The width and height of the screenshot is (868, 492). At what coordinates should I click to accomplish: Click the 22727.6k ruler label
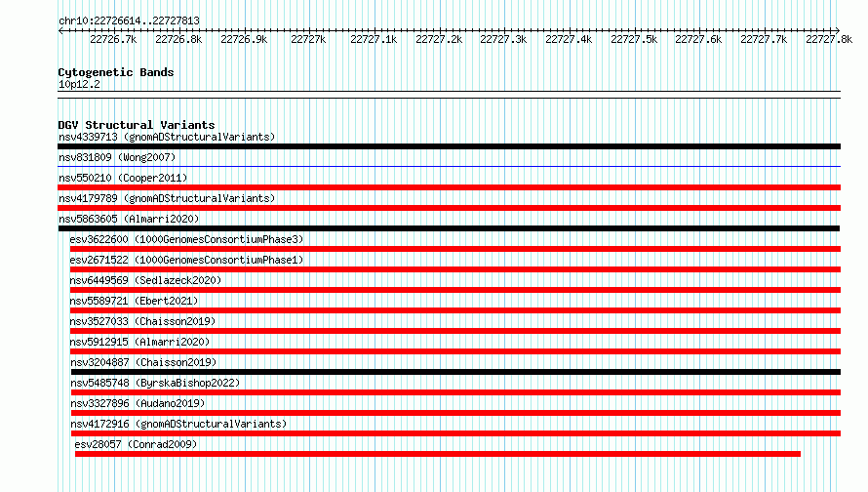(x=698, y=39)
